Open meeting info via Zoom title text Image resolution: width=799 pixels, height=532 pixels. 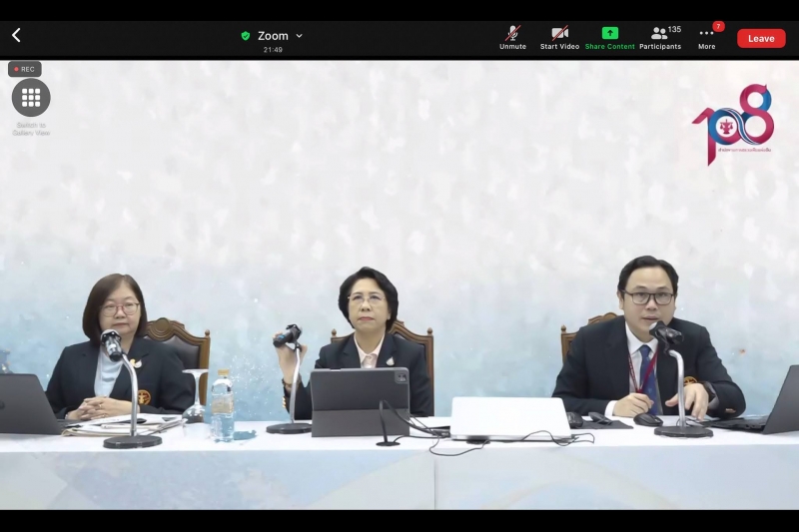click(273, 36)
